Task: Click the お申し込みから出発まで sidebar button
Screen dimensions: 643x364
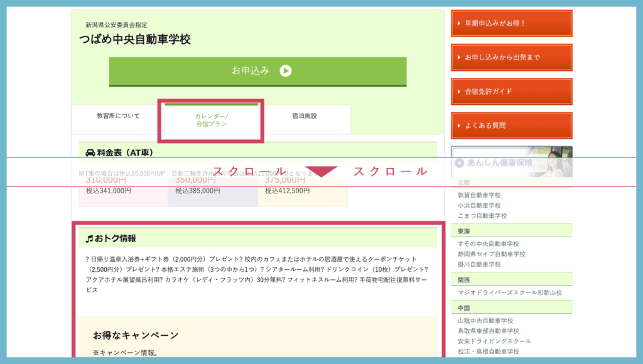Action: click(511, 57)
